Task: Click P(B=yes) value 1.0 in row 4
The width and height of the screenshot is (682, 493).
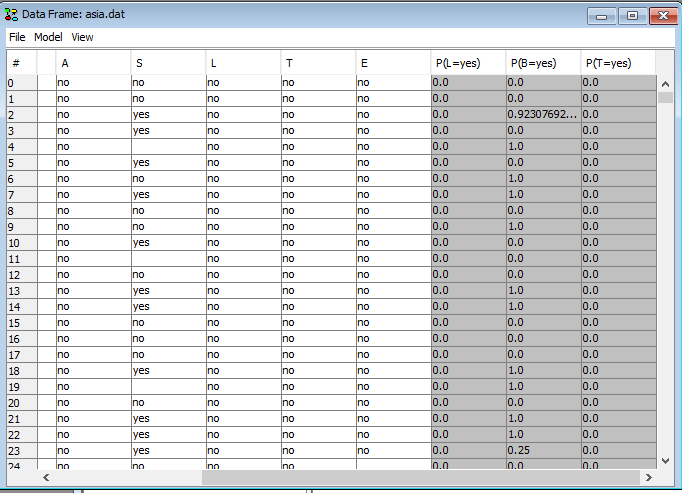Action: (x=543, y=147)
